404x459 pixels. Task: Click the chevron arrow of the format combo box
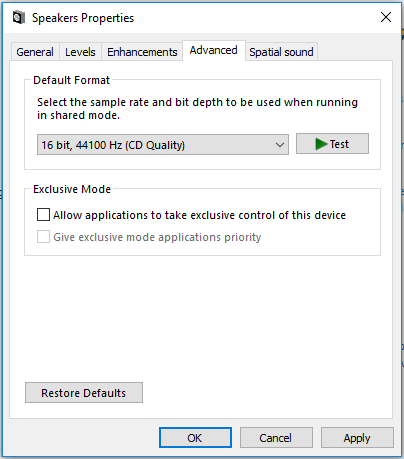280,145
